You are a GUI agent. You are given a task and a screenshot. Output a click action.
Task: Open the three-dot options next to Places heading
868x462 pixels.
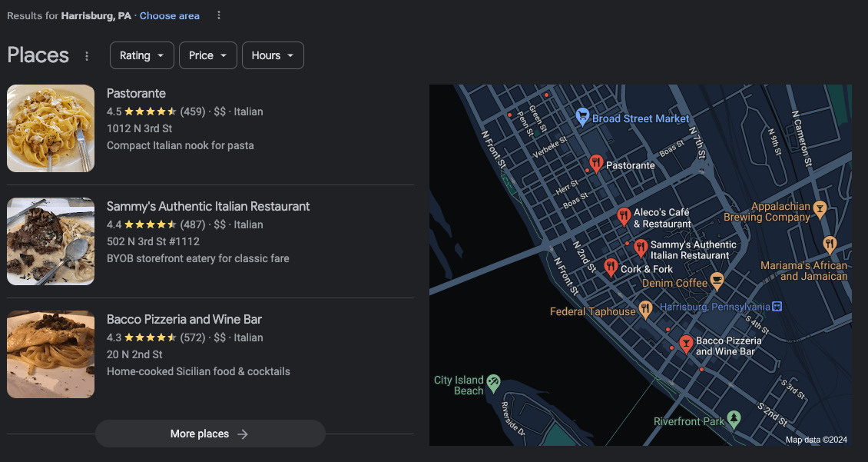click(x=86, y=56)
